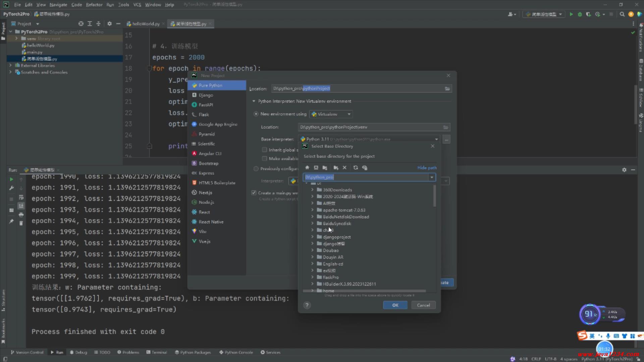The width and height of the screenshot is (644, 362).
Task: Click the Debug bug icon in the top toolbar
Action: (580, 14)
